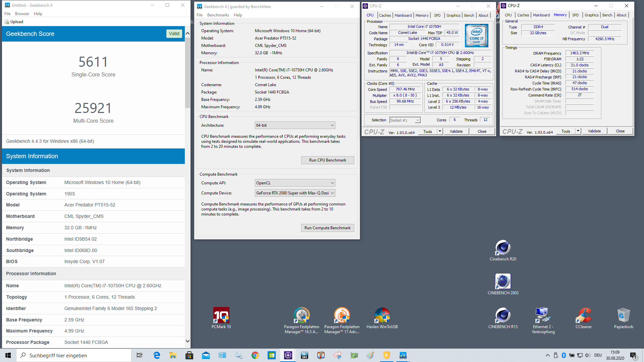Click Validate in right CPU-Z Memory window
Image resolution: width=644 pixels, height=362 pixels.
pyautogui.click(x=594, y=131)
